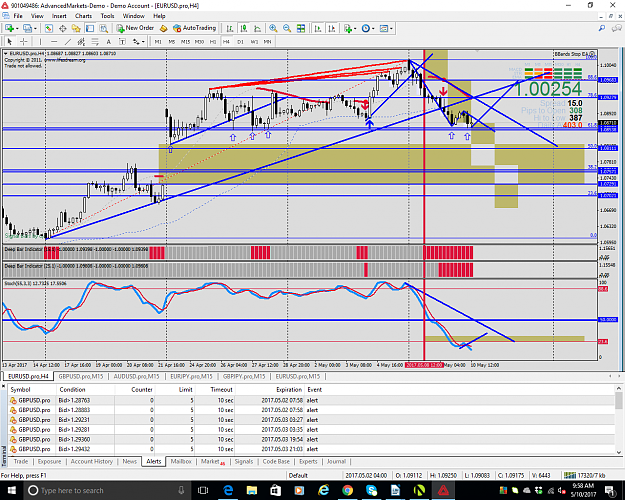Image resolution: width=625 pixels, height=500 pixels.
Task: Switch to the MN monthly timeframe
Action: (x=267, y=41)
